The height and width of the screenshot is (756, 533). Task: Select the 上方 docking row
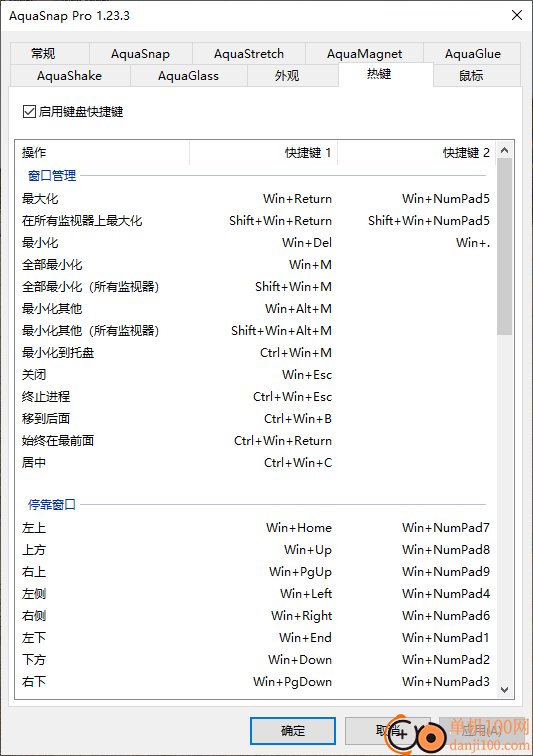(256, 550)
